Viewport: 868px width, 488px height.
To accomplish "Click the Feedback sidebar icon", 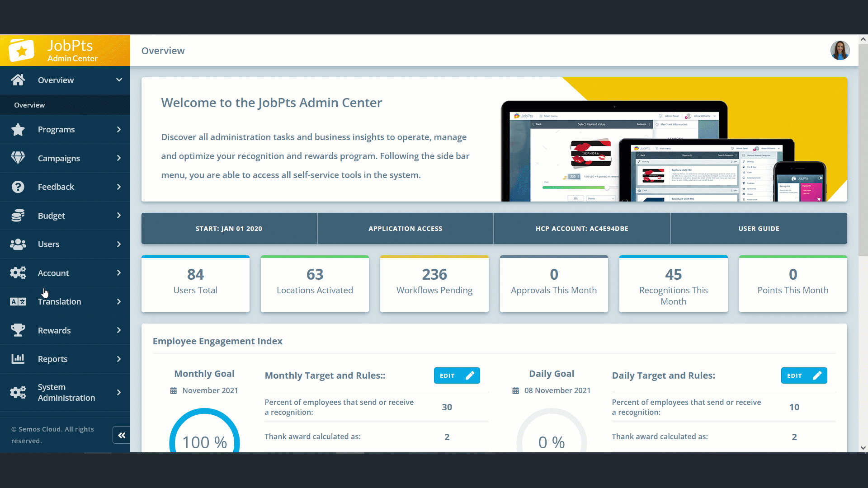I will (x=18, y=187).
